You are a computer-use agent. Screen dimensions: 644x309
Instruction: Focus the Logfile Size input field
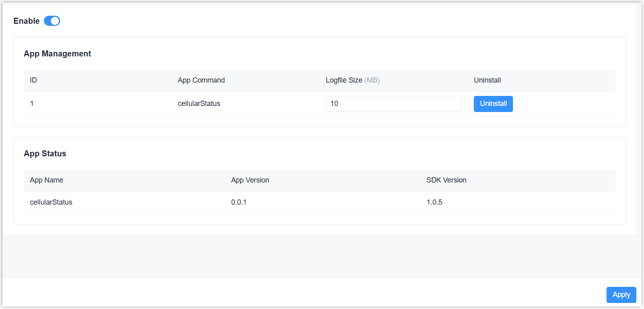tap(393, 104)
